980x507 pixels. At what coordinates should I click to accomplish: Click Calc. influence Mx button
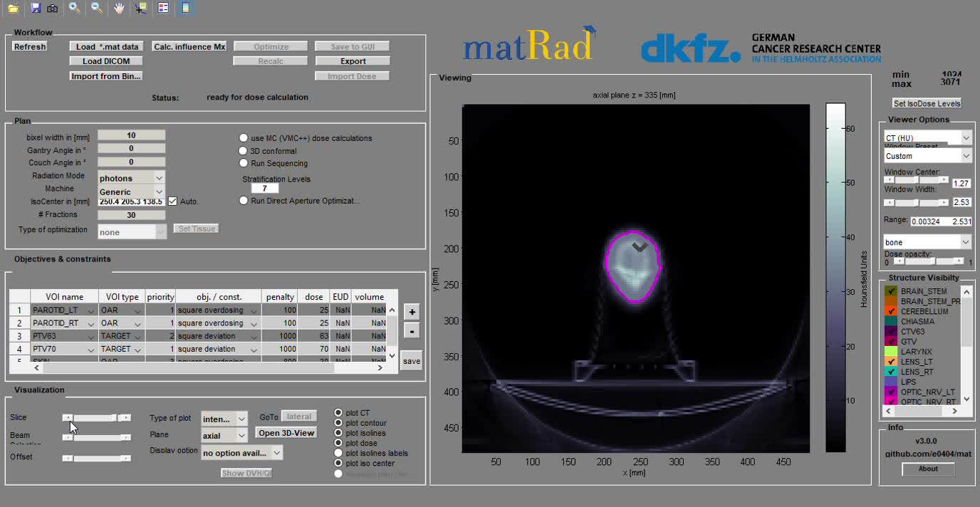189,47
